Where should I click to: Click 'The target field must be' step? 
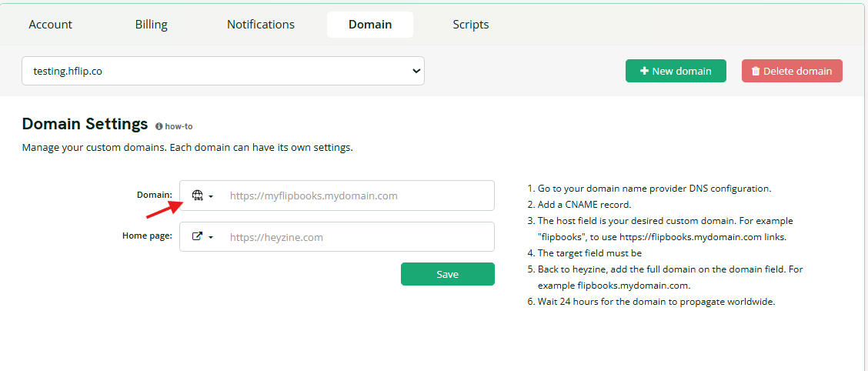click(x=589, y=253)
